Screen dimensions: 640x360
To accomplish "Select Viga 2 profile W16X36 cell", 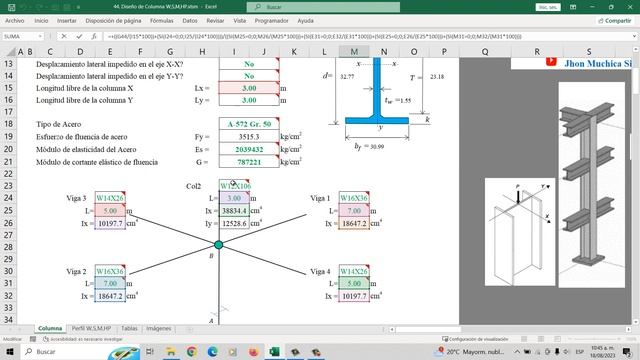I will (x=110, y=271).
